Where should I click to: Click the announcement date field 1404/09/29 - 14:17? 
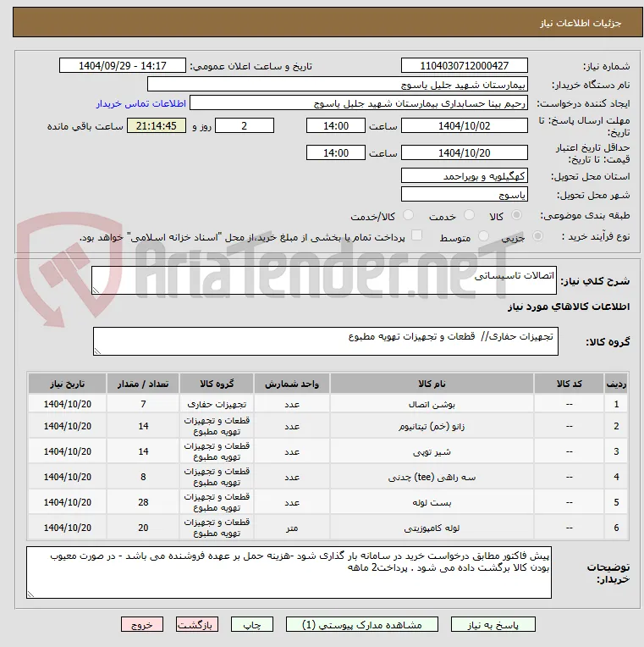(123, 65)
